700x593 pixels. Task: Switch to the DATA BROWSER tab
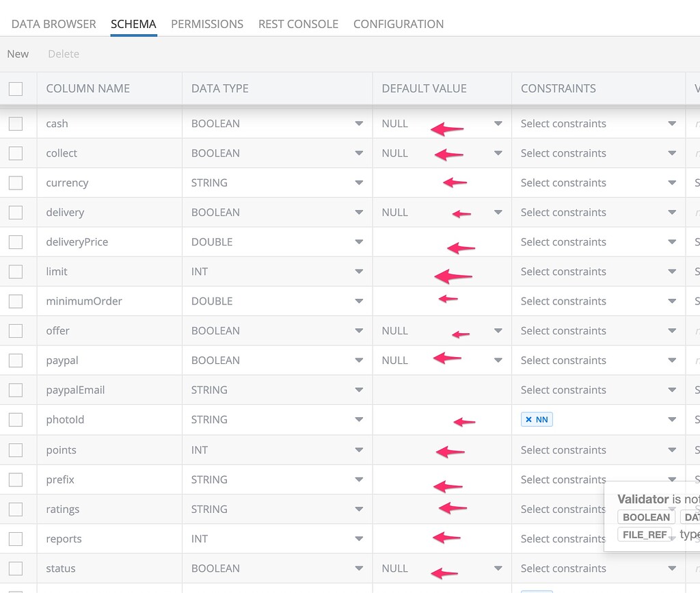coord(53,24)
